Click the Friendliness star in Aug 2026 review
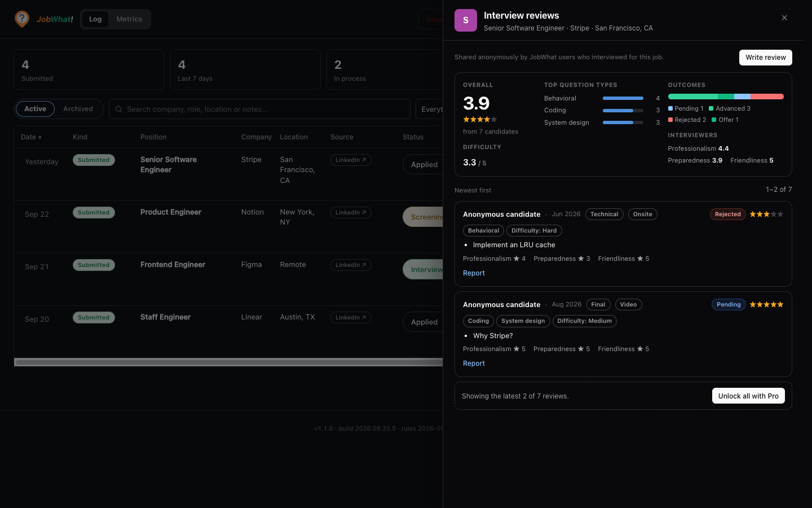812x508 pixels. pyautogui.click(x=640, y=349)
